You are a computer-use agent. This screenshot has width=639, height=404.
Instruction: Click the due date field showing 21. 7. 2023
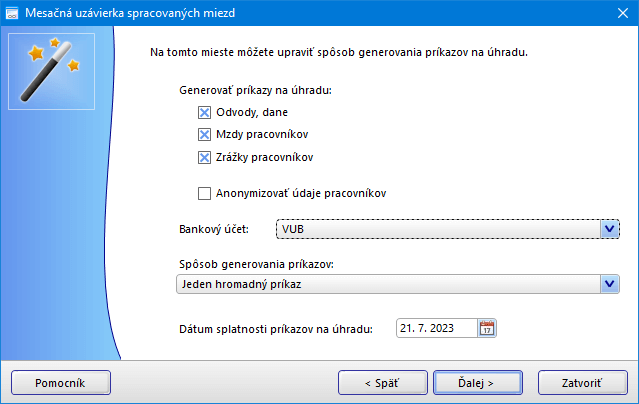click(436, 328)
